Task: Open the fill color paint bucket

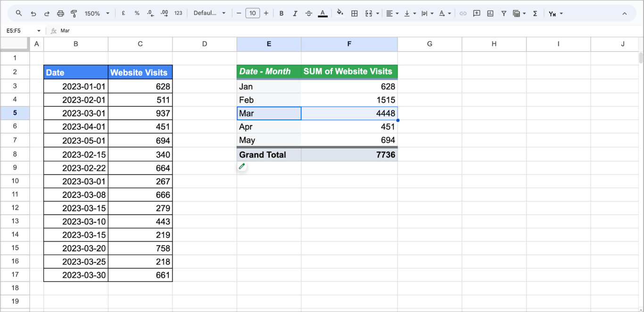Action: coord(340,13)
